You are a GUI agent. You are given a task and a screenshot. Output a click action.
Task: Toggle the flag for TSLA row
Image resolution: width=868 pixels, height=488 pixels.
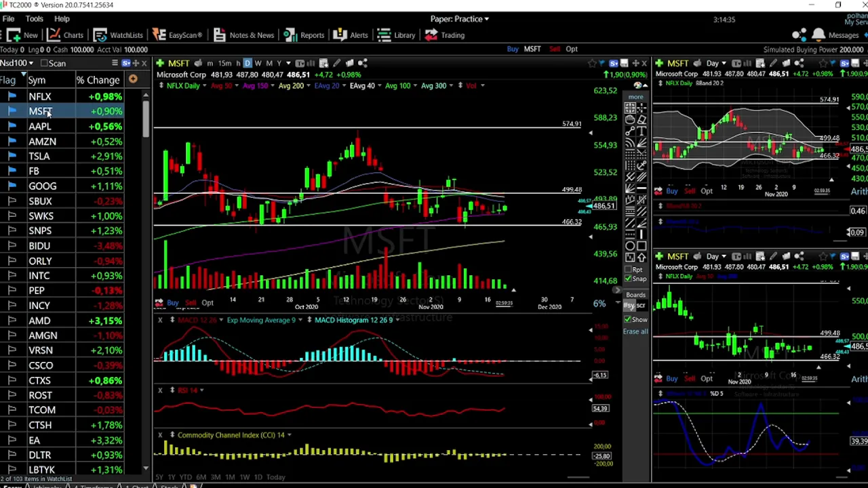(x=12, y=156)
